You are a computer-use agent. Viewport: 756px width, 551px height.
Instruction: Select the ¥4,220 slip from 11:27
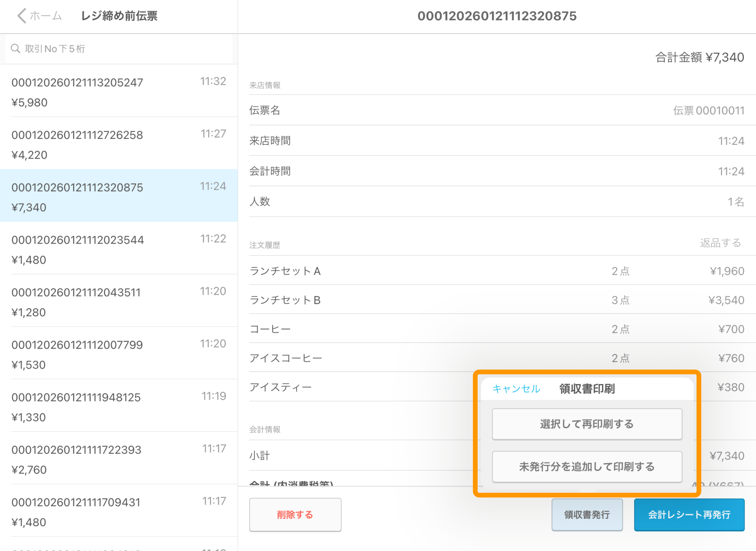(x=118, y=144)
